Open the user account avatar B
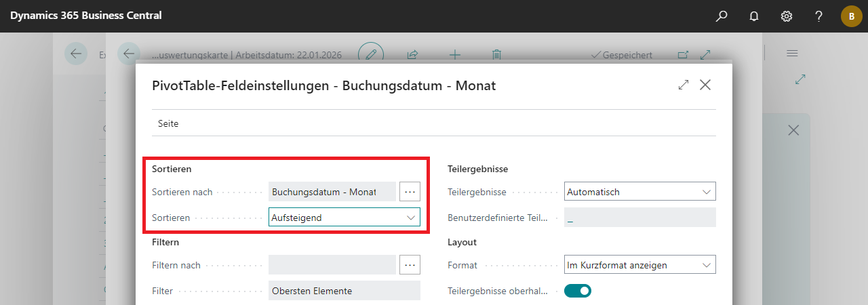This screenshot has width=868, height=305. click(x=851, y=16)
